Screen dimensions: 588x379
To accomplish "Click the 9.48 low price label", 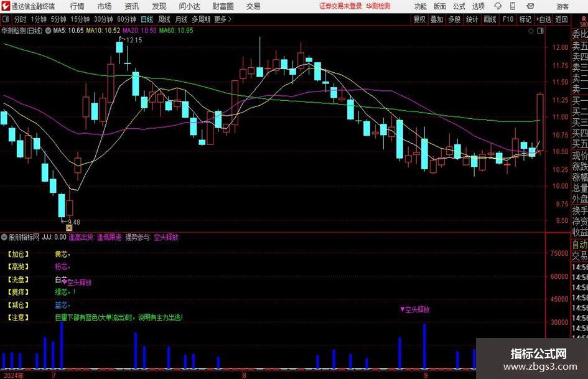I will 74,222.
